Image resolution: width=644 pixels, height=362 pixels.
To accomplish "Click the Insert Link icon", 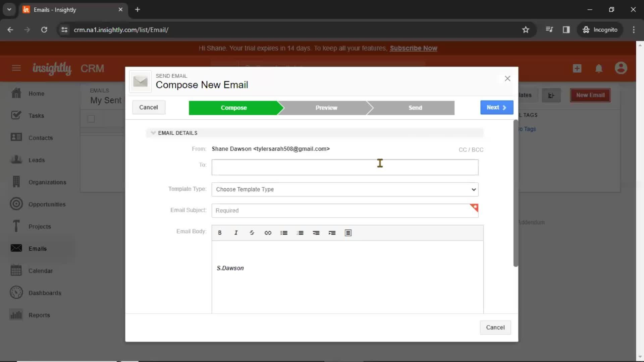I will point(268,233).
